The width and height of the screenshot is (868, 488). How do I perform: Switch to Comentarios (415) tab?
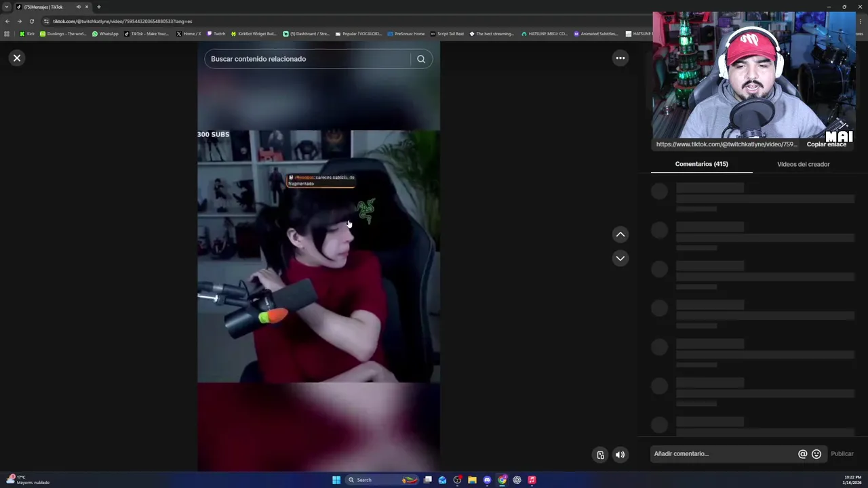click(701, 164)
